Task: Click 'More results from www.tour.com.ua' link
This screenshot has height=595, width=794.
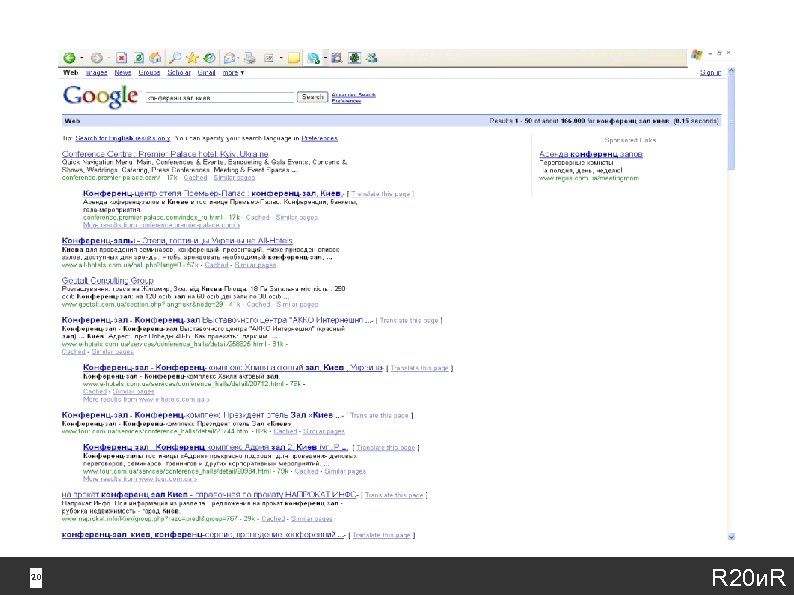Action: (140, 479)
